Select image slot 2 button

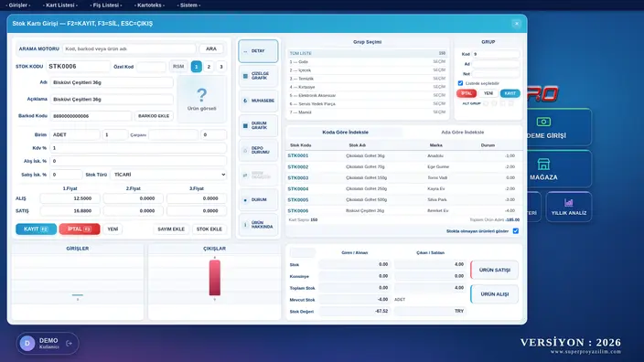(x=209, y=67)
